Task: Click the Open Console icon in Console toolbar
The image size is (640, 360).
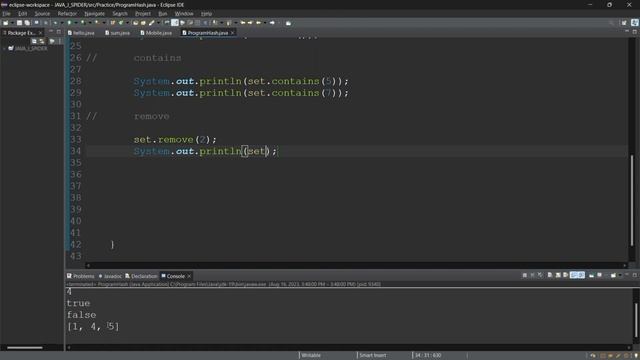Action: click(x=613, y=276)
